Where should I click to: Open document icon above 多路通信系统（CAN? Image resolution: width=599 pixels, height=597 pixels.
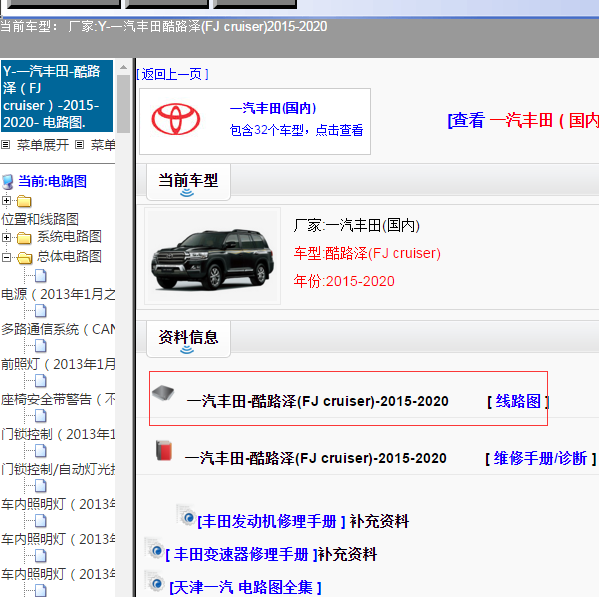pyautogui.click(x=40, y=311)
